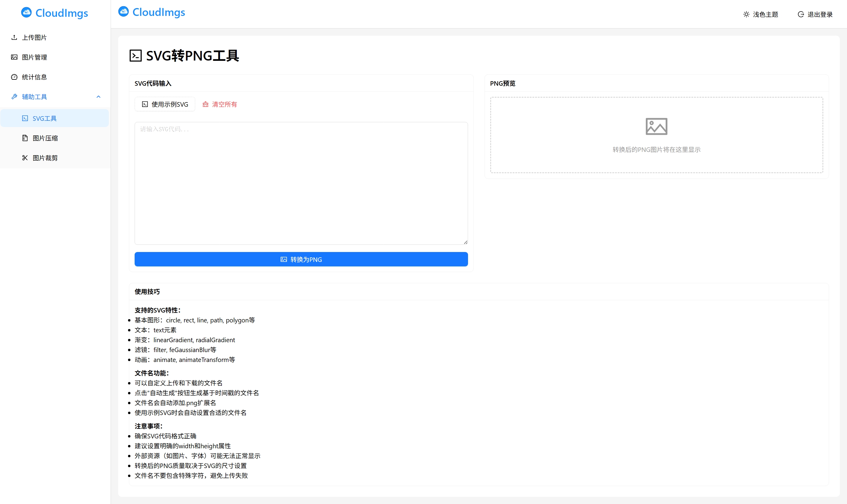Click the logout icon beside 退出登录
847x504 pixels.
(801, 14)
